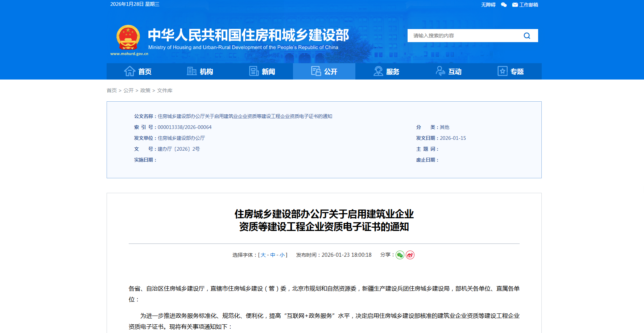This screenshot has height=333, width=644.
Task: Click the 政策 breadcrumb link
Action: [145, 90]
